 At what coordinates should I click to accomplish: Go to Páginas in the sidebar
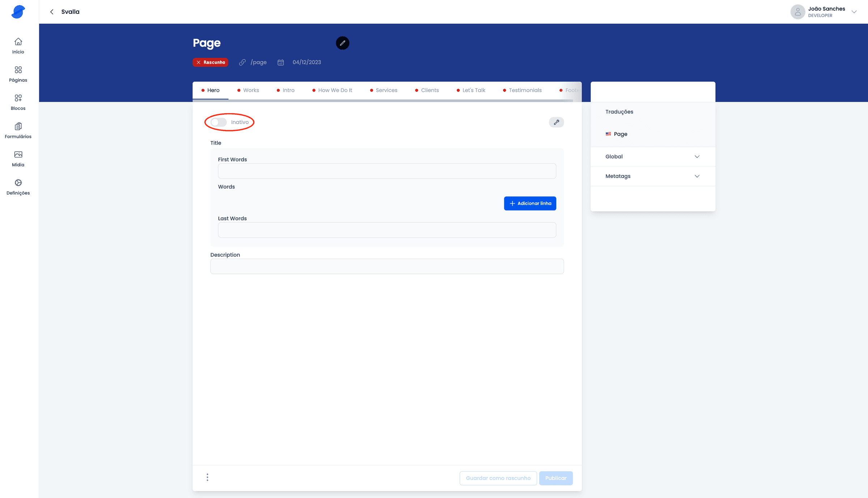pyautogui.click(x=18, y=74)
